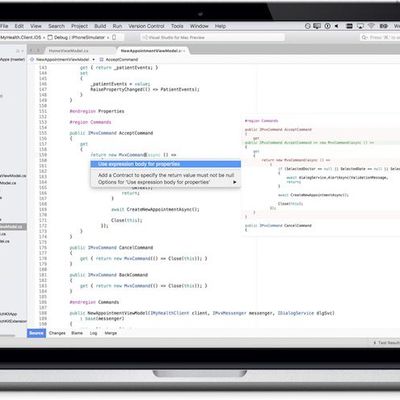Open the Search menu

tap(56, 26)
